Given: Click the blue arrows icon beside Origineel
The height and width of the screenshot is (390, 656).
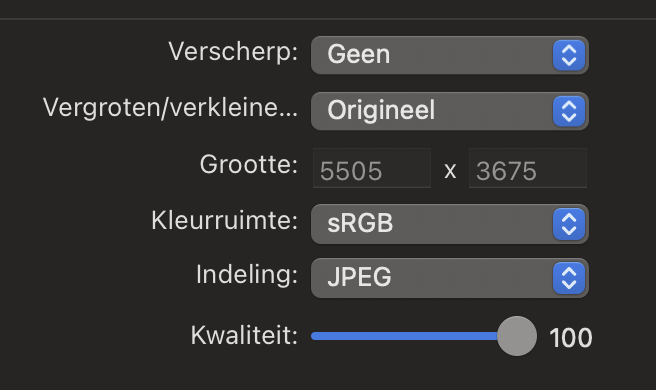Looking at the screenshot, I should [569, 111].
